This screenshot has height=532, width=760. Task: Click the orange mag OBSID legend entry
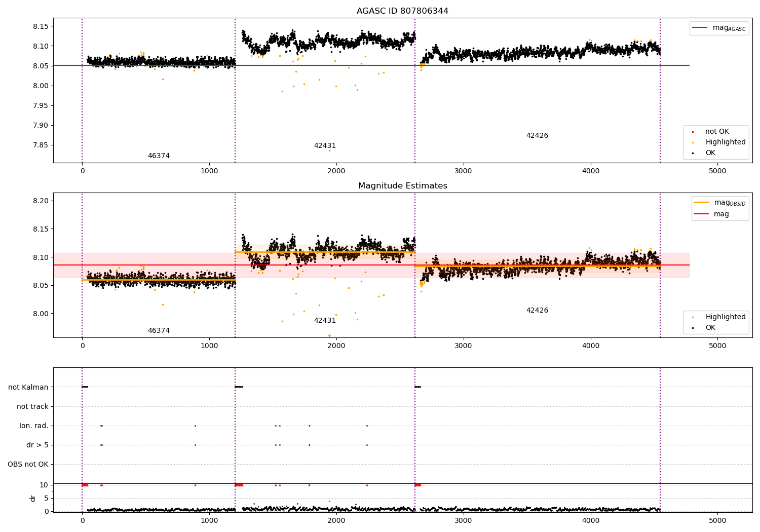pyautogui.click(x=719, y=203)
